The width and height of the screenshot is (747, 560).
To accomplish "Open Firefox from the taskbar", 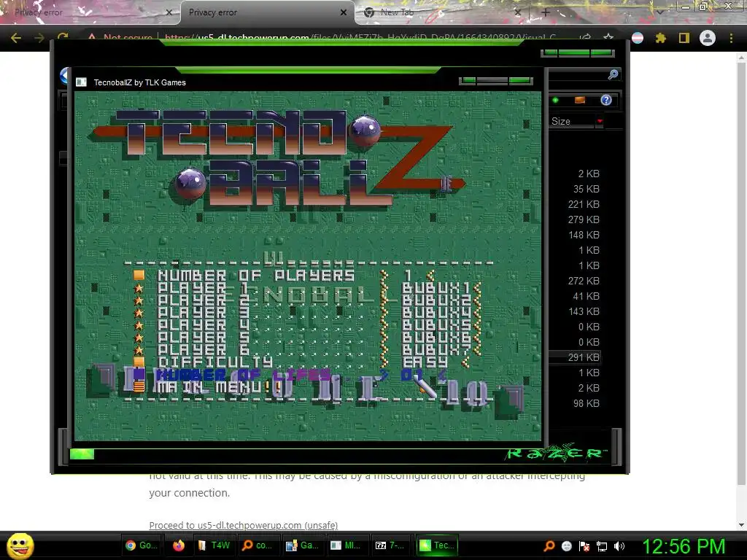I will pos(179,545).
